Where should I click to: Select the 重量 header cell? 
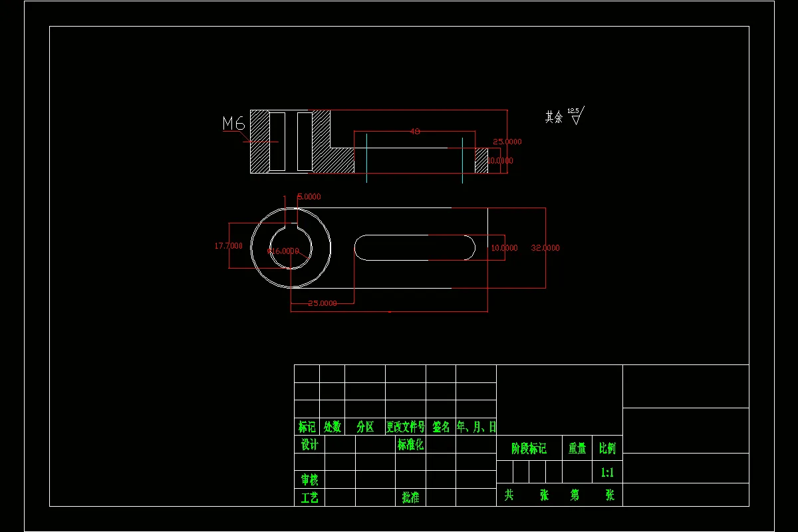click(577, 449)
